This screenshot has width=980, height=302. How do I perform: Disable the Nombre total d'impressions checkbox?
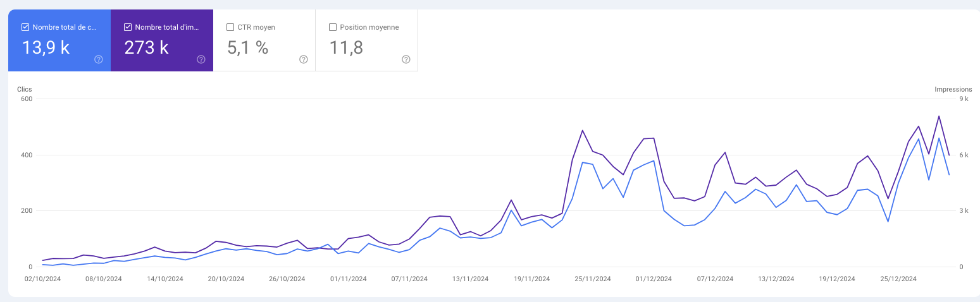(128, 27)
